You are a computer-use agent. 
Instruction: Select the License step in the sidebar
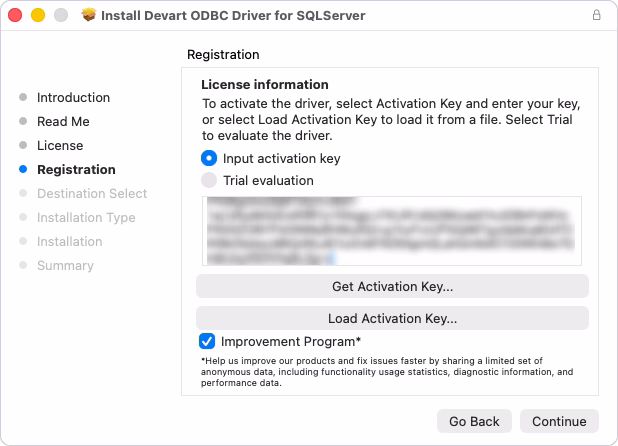point(60,145)
